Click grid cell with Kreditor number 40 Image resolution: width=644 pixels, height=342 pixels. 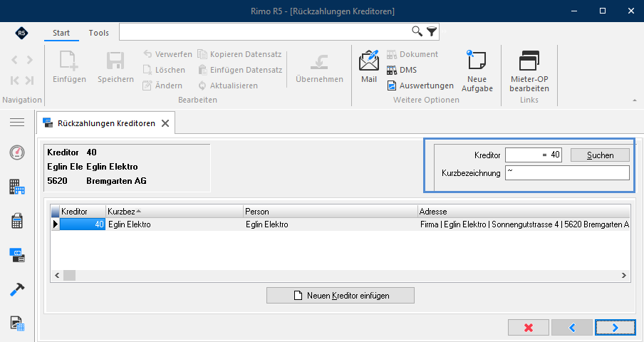point(83,224)
